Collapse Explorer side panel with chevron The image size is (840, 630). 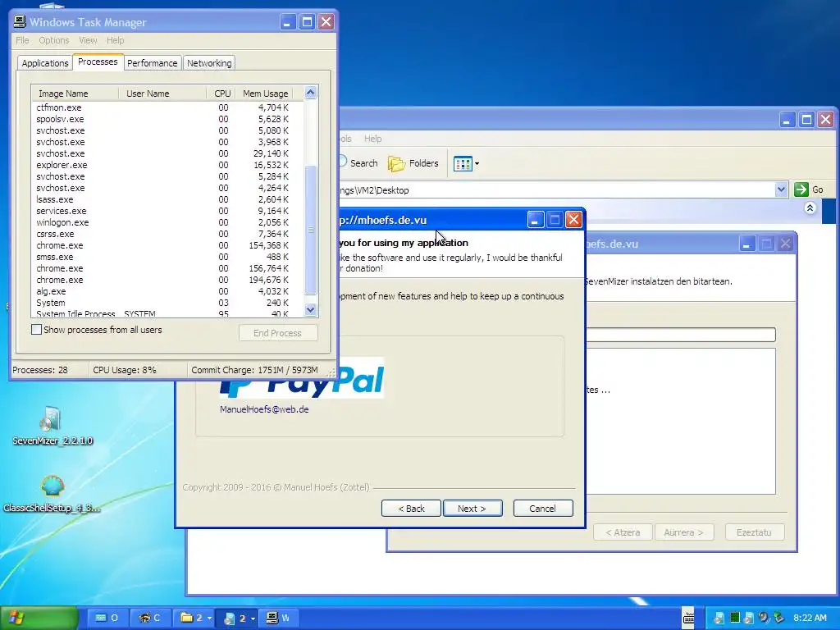point(810,208)
